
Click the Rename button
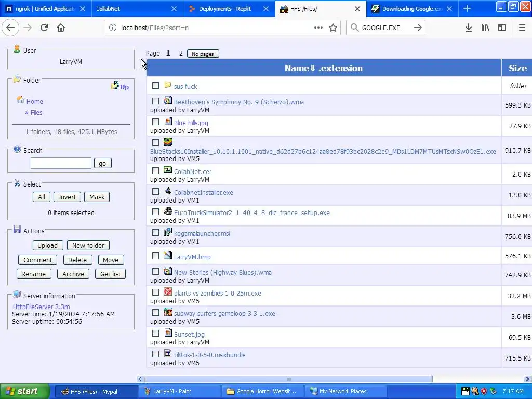tap(34, 274)
